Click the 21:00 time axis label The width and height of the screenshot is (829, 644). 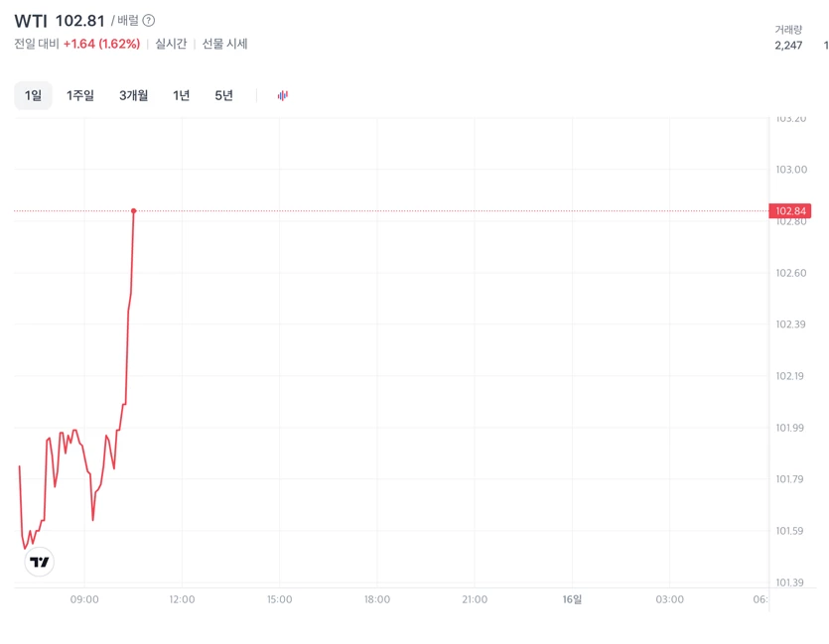pos(475,599)
